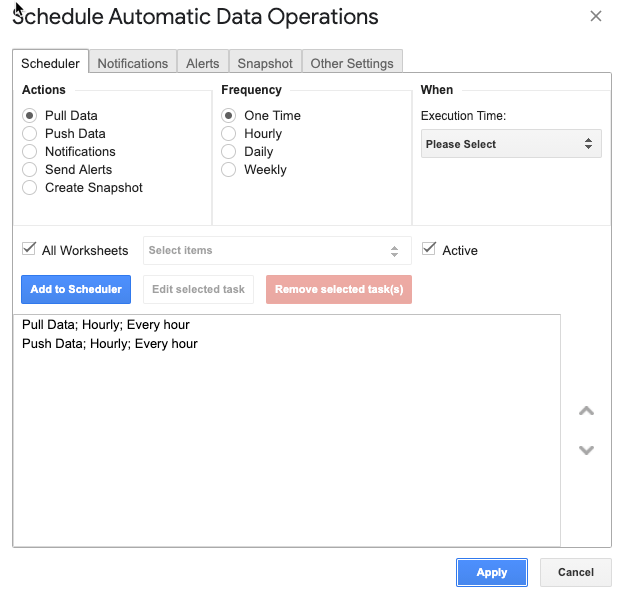Screen dimensions: 623x590
Task: Choose the Create Snapshot action
Action: click(x=30, y=188)
